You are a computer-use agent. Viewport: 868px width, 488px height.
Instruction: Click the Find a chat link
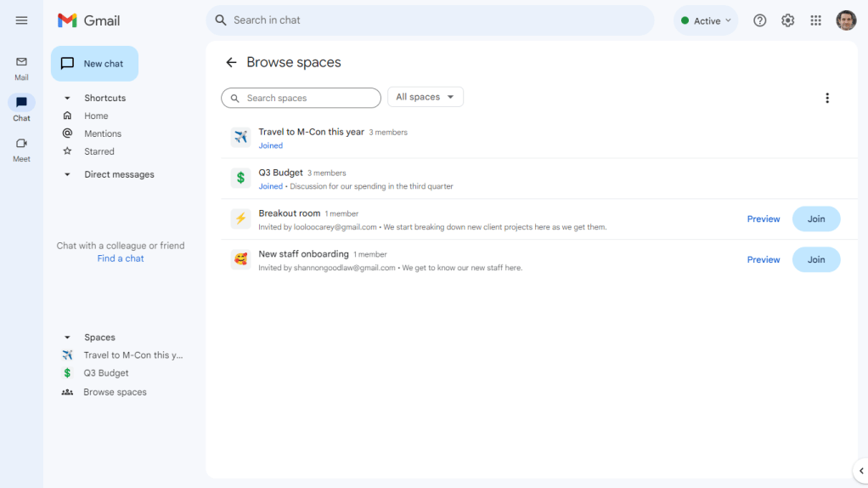tap(121, 258)
